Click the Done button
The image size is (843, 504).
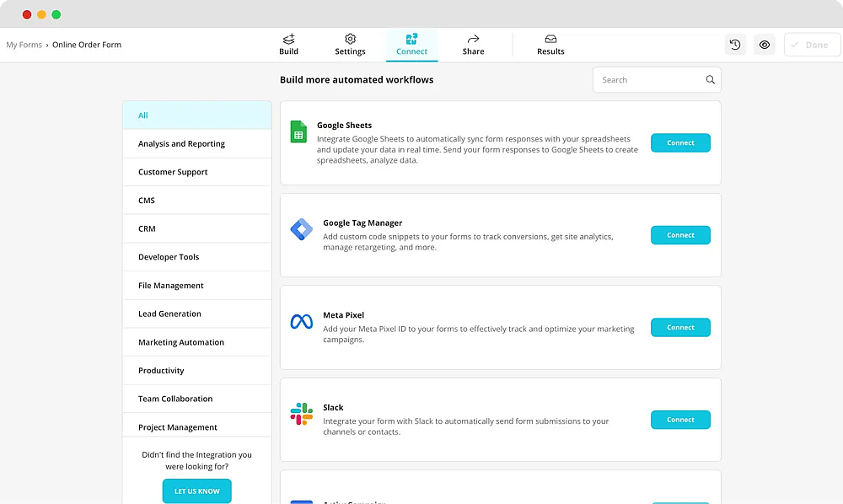coord(812,45)
